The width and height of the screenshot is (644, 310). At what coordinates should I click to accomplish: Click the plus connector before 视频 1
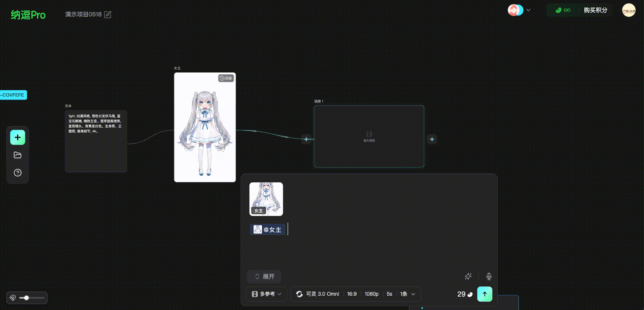306,139
